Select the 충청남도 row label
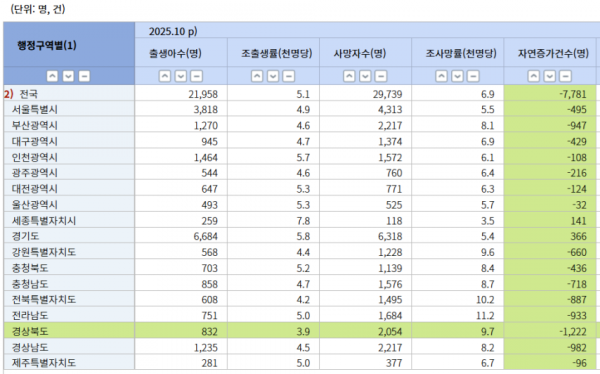 [30, 284]
